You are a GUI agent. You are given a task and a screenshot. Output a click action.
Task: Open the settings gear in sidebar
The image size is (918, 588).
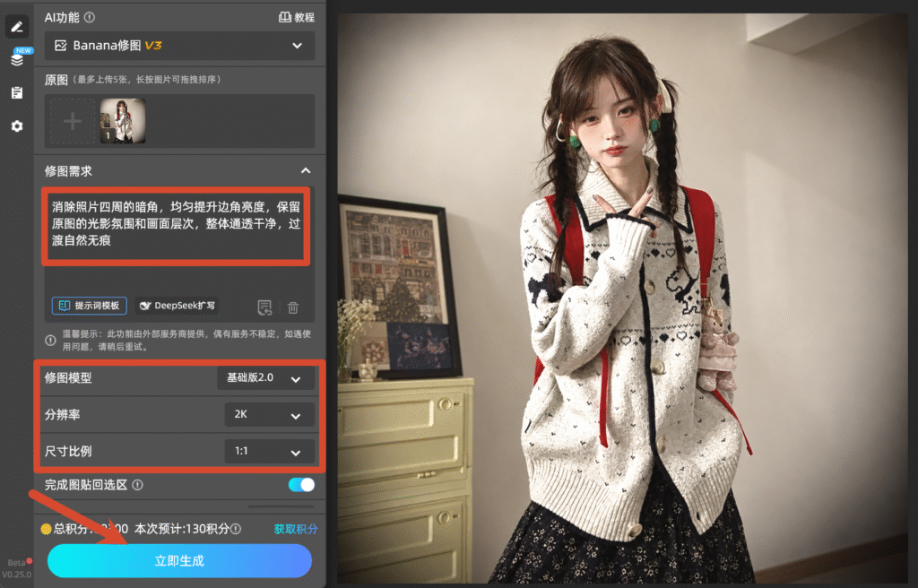pos(17,125)
